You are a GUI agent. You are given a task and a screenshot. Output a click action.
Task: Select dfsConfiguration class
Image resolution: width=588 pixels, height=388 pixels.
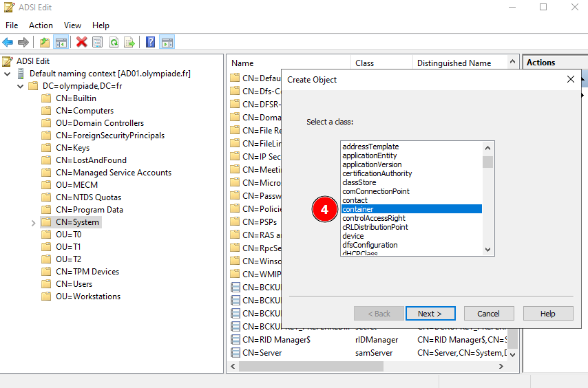411,245
